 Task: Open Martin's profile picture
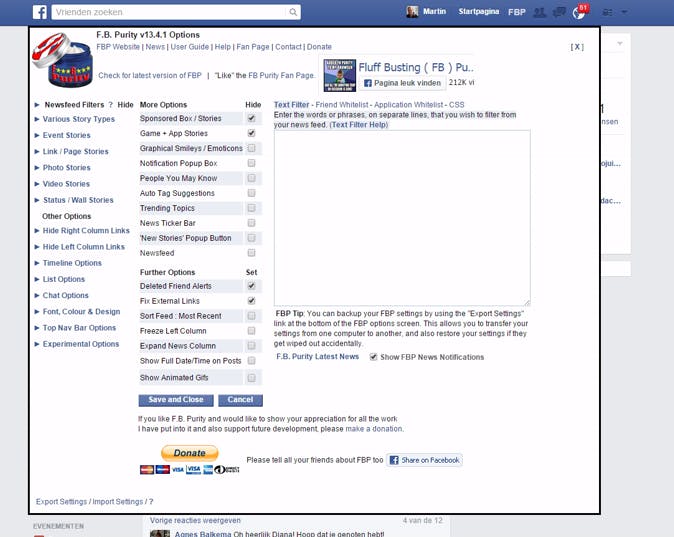[412, 12]
